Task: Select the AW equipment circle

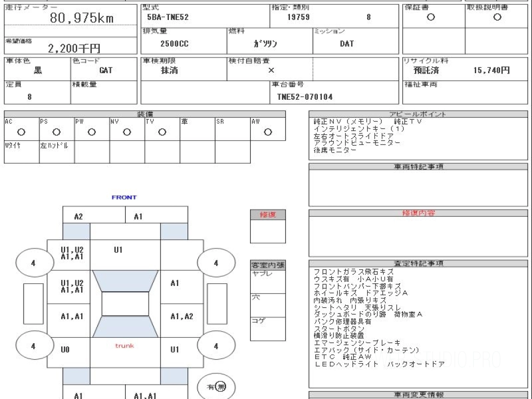Action: coord(268,132)
